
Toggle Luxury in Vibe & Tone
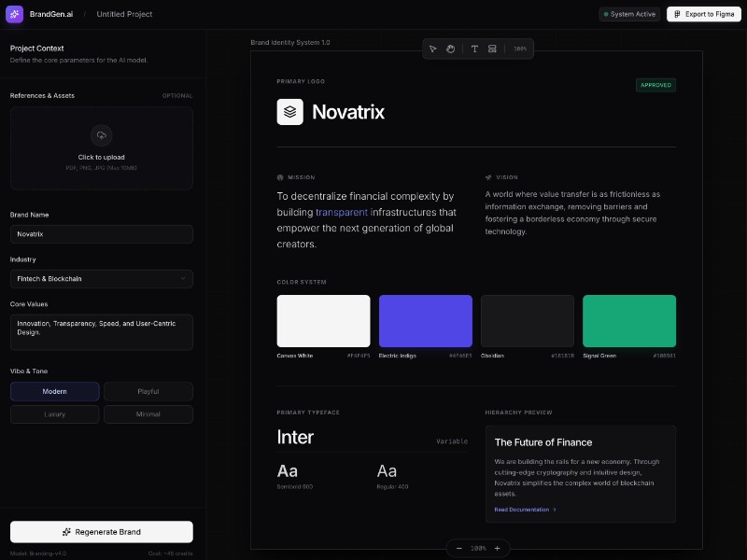(54, 414)
